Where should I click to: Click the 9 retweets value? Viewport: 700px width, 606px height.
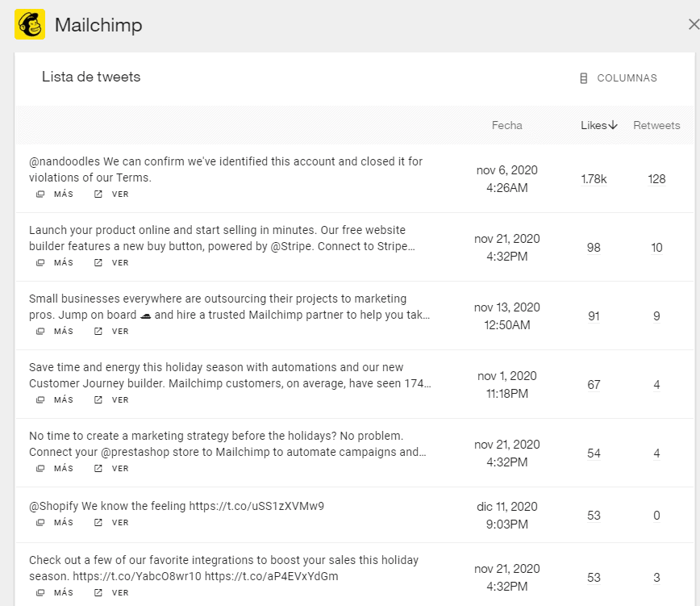tap(656, 316)
